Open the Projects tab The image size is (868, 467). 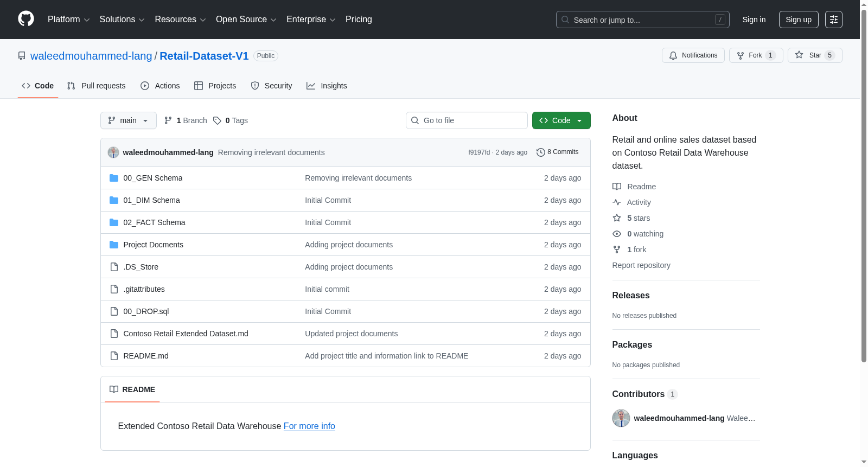coord(215,86)
